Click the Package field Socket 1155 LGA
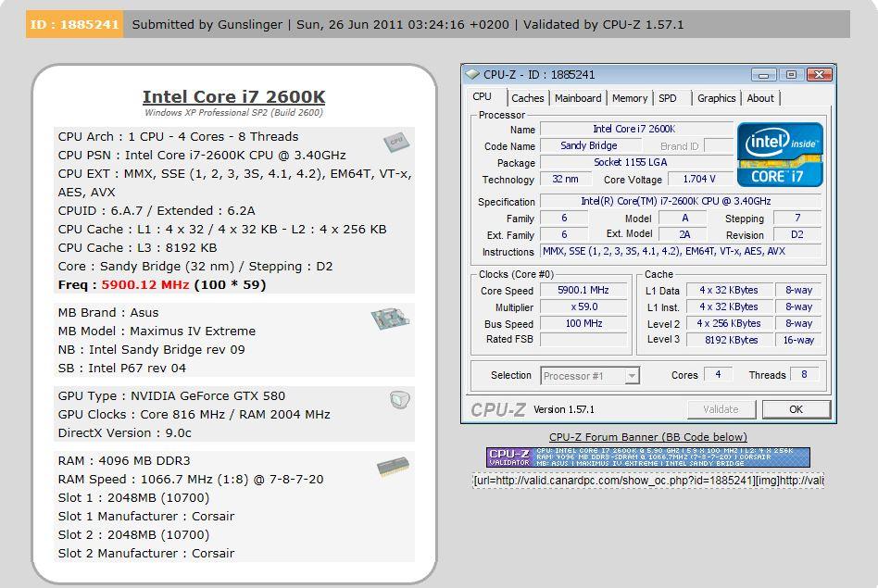Viewport: 878px width, 588px height. coord(636,162)
